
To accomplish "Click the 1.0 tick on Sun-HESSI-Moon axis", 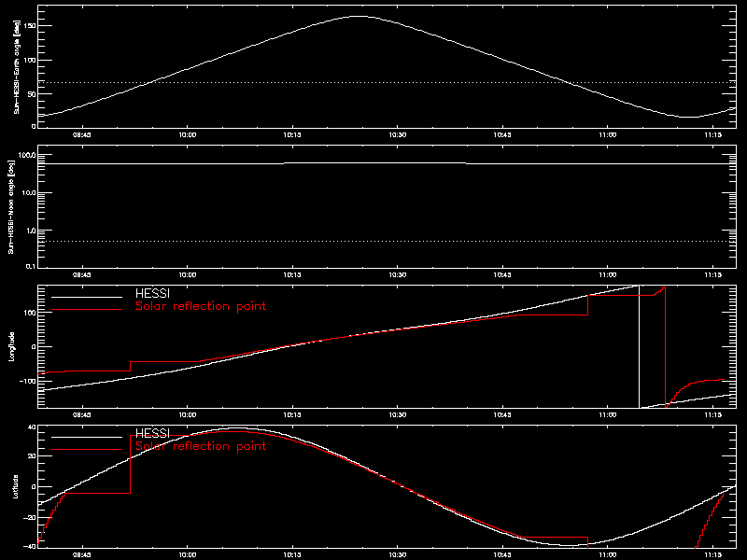I will 31,231.
